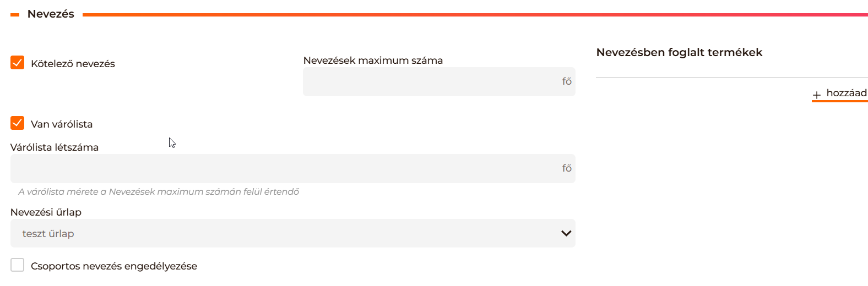Viewport: 868px width, 286px height.
Task: Uncheck the Kötelező nevezés checkbox
Action: coord(18,63)
